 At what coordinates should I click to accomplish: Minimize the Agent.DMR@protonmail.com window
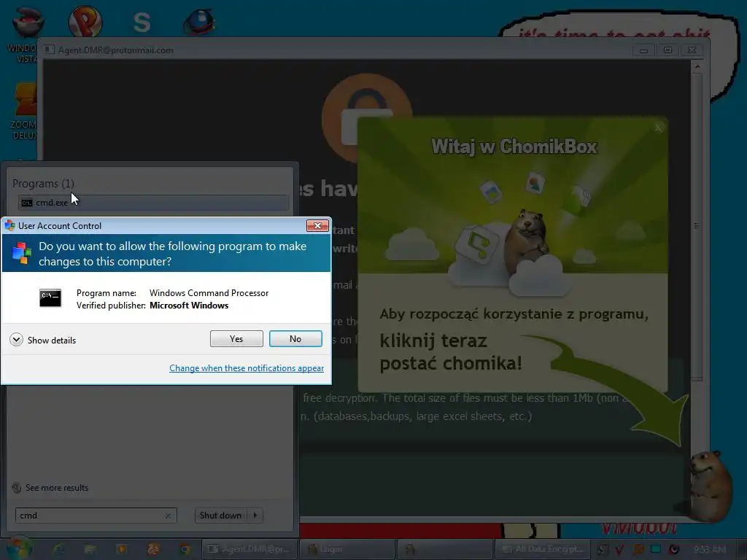click(x=643, y=50)
